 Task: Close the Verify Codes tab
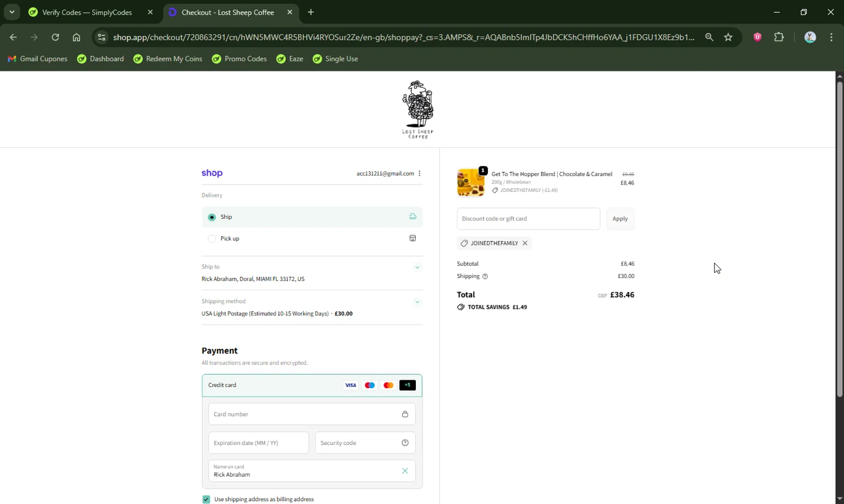(x=150, y=12)
